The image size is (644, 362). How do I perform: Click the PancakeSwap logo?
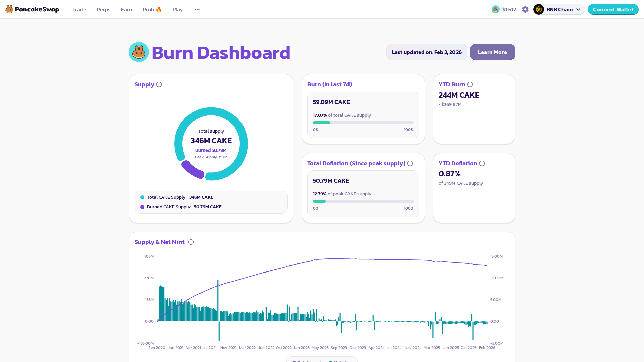pos(32,9)
